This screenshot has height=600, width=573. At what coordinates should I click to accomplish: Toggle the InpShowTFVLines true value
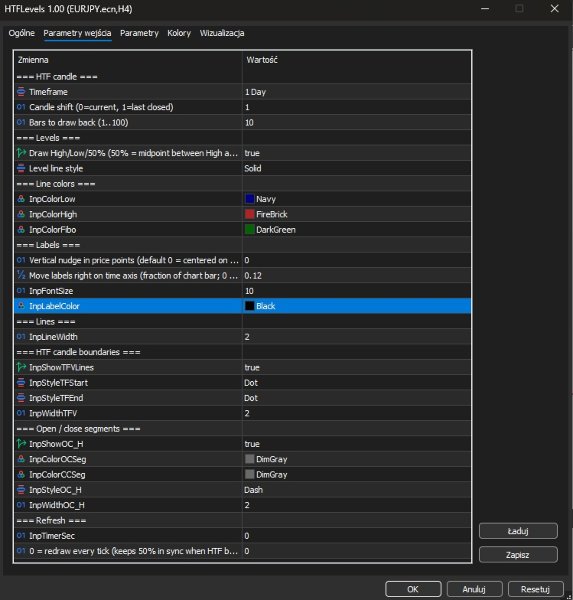point(356,367)
